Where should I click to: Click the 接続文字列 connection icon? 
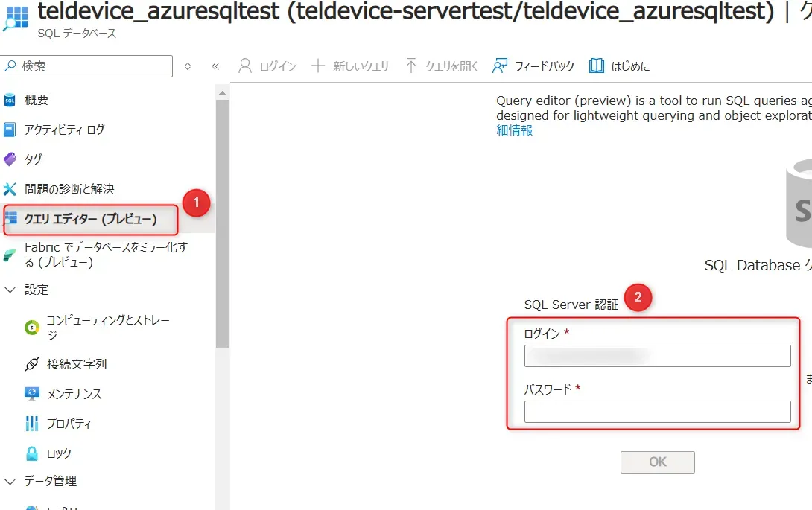click(x=32, y=364)
